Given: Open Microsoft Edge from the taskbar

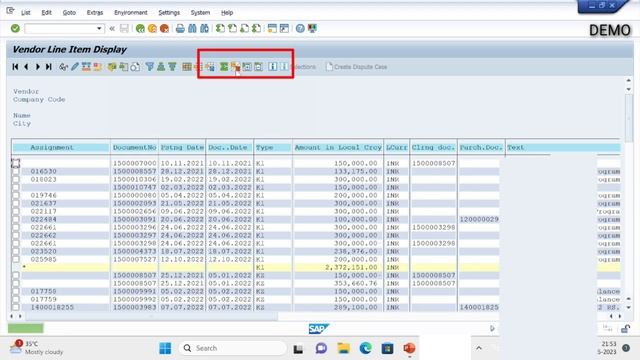Looking at the screenshot, I should 365,348.
